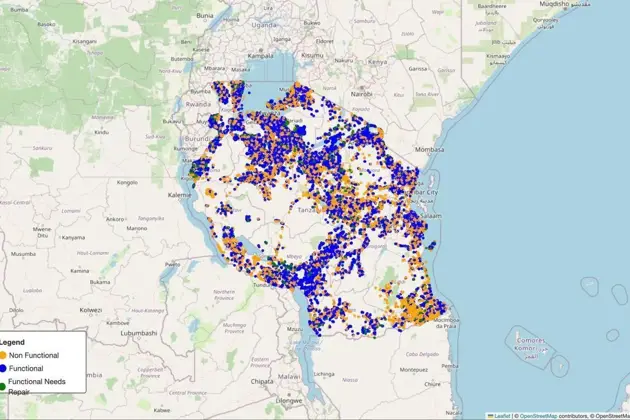Click the green Functional Needs Repair dot
This screenshot has width=630, height=420.
point(2,387)
